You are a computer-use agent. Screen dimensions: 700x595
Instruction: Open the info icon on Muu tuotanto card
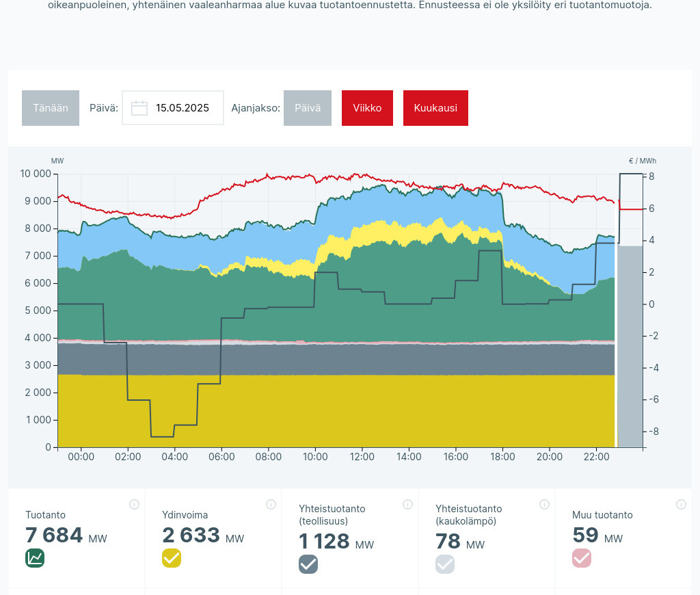click(x=681, y=505)
